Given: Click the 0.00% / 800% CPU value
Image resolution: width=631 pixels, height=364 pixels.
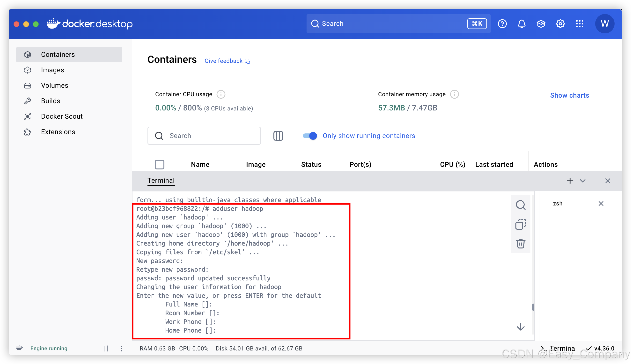Looking at the screenshot, I should pyautogui.click(x=178, y=108).
